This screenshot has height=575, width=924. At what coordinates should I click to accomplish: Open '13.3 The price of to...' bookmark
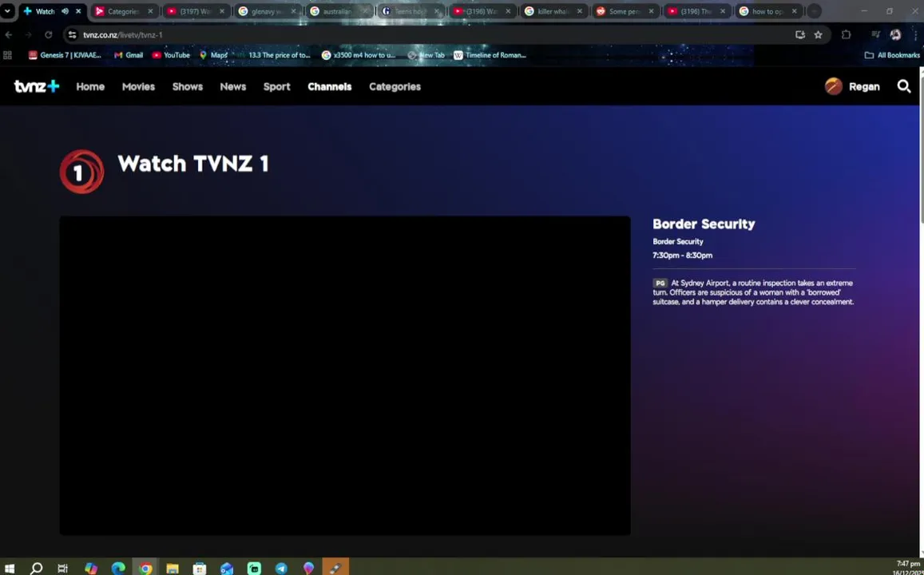pos(273,55)
